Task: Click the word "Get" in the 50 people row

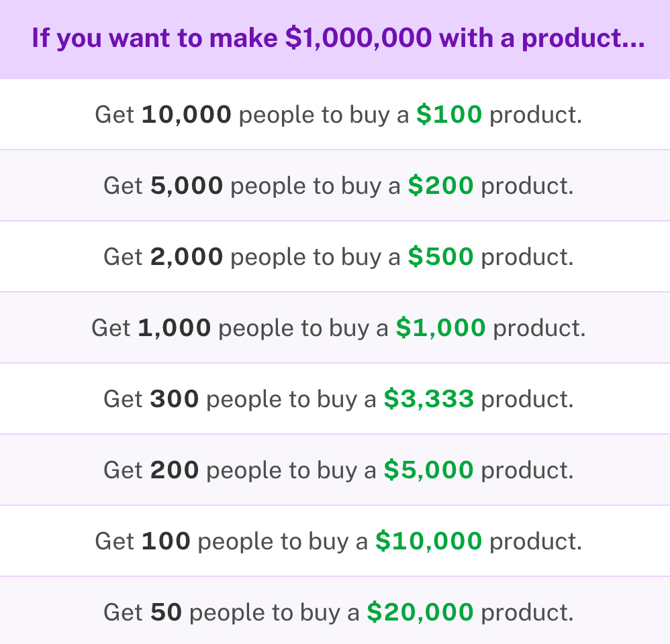Action: 123,612
